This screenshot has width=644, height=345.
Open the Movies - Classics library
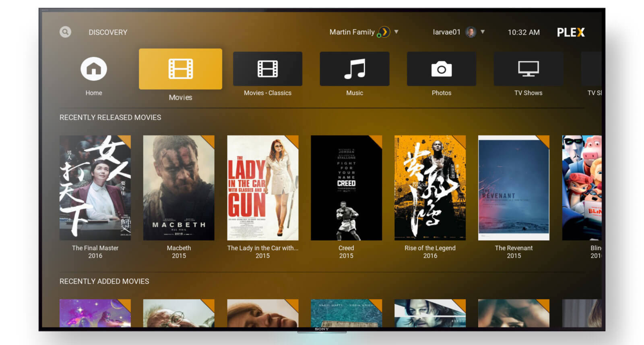267,69
